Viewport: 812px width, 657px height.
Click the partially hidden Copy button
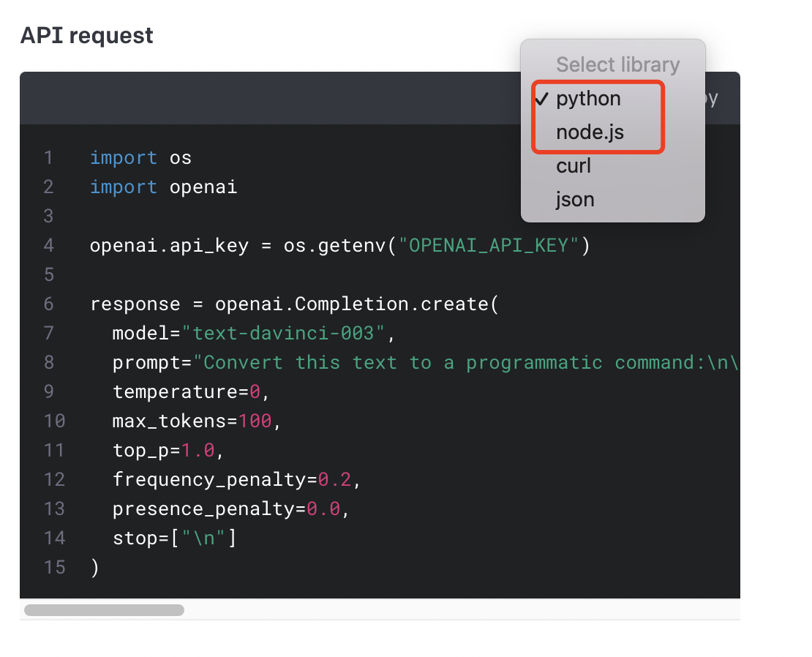pyautogui.click(x=712, y=98)
